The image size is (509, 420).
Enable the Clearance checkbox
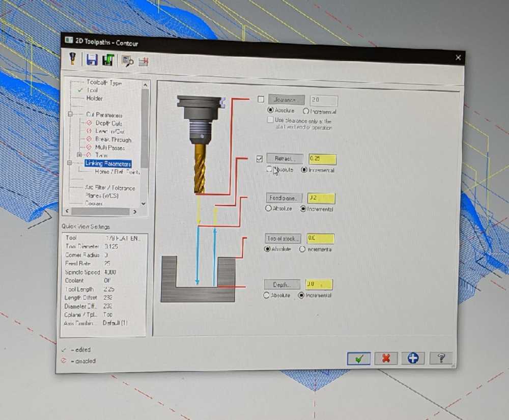pos(261,99)
